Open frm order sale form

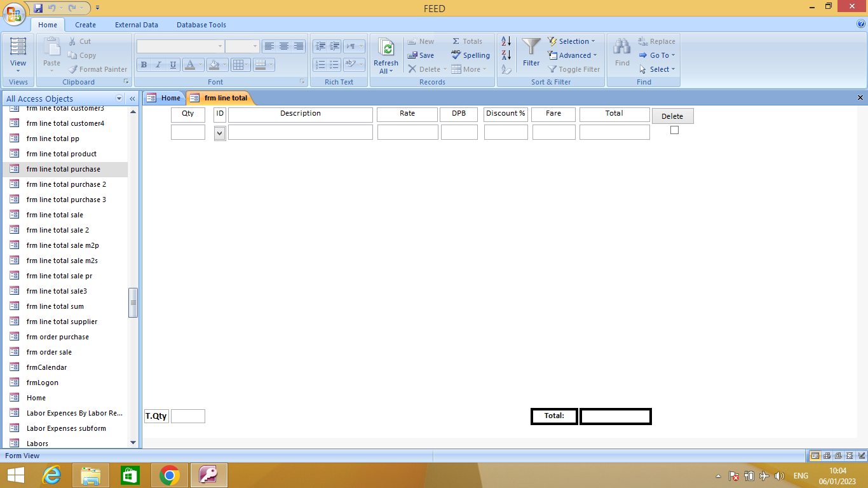click(x=49, y=352)
